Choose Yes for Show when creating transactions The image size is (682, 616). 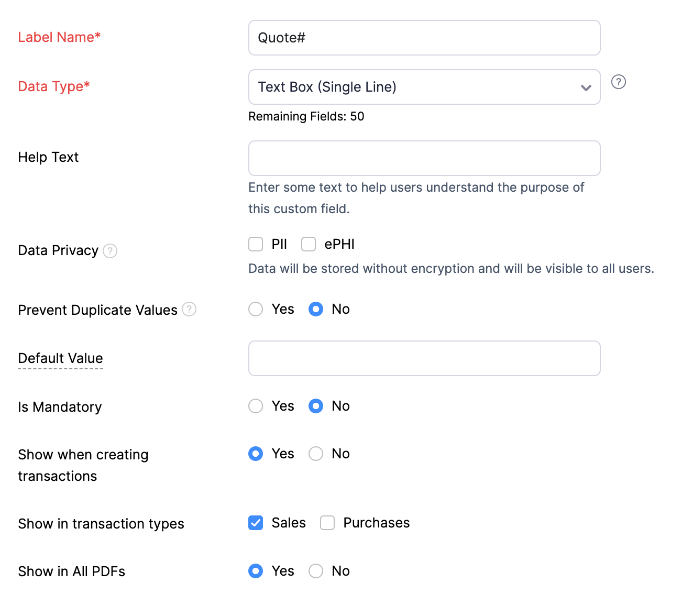(x=256, y=454)
